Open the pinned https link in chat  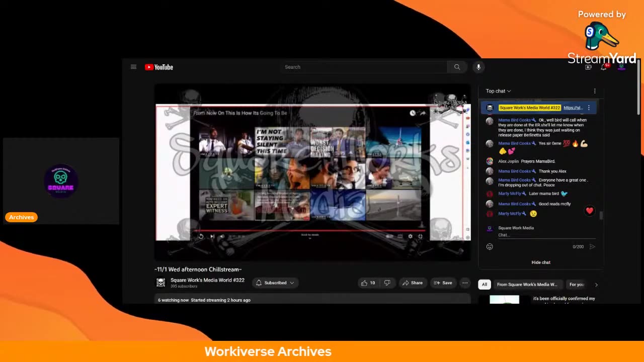[x=573, y=108]
